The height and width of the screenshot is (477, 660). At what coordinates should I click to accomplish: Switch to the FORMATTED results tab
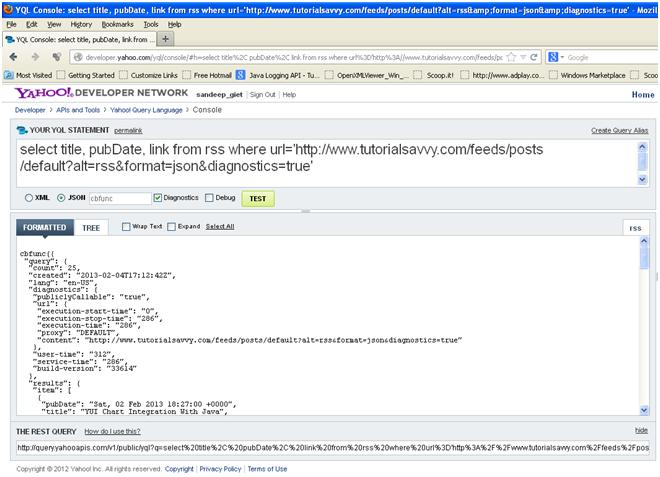[x=45, y=227]
